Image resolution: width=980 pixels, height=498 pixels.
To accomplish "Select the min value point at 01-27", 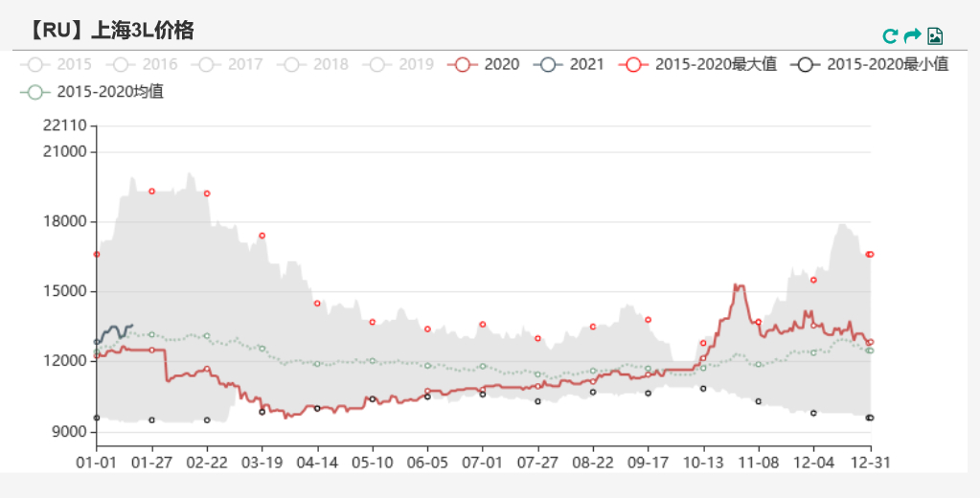I will [151, 419].
